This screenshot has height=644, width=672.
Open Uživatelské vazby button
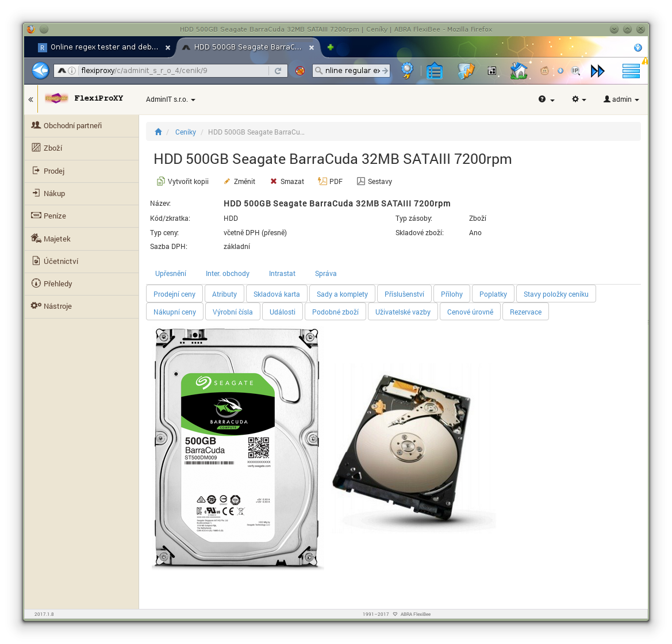click(x=403, y=312)
